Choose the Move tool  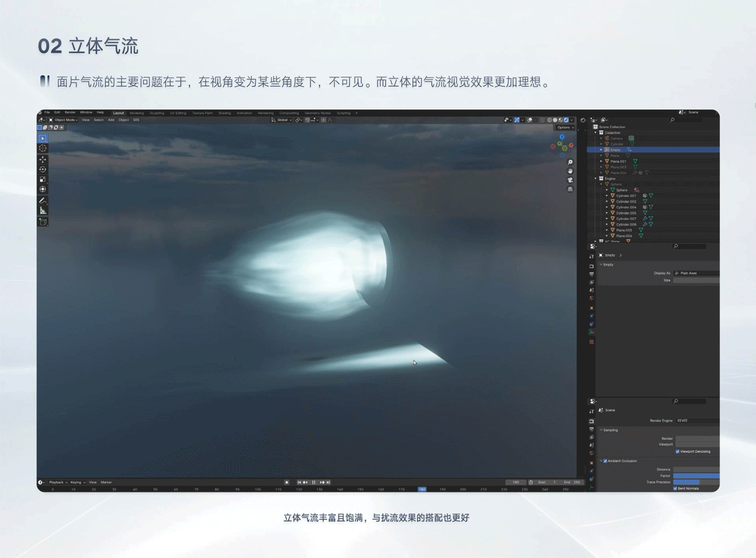43,159
